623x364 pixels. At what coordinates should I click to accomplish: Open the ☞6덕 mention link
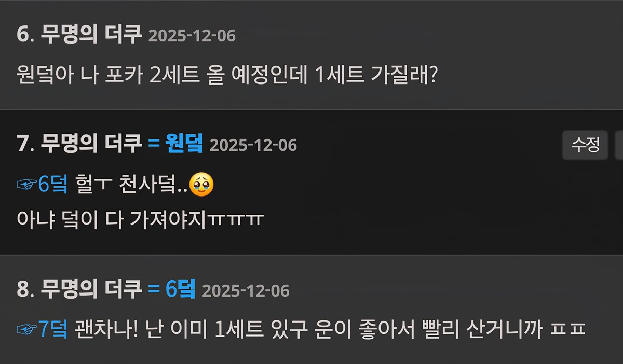click(x=43, y=185)
